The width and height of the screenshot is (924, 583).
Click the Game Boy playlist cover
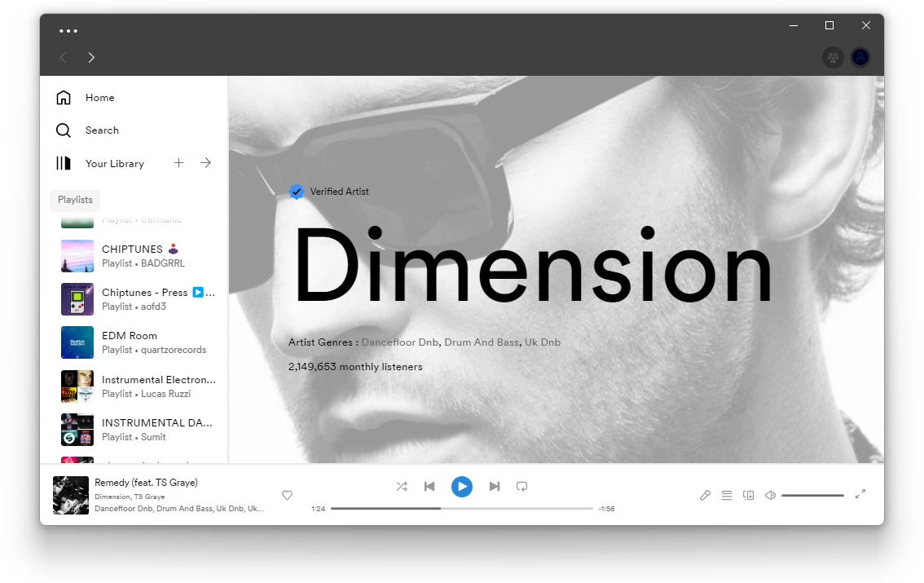(x=77, y=299)
